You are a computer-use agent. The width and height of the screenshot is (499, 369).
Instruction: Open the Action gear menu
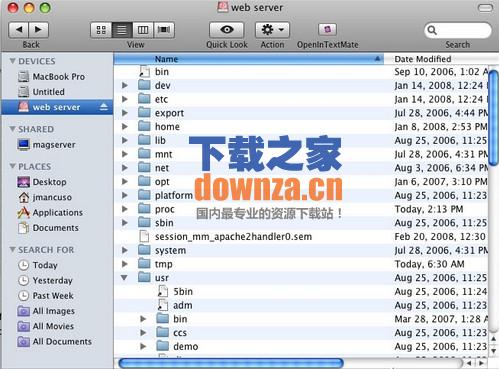[x=272, y=30]
